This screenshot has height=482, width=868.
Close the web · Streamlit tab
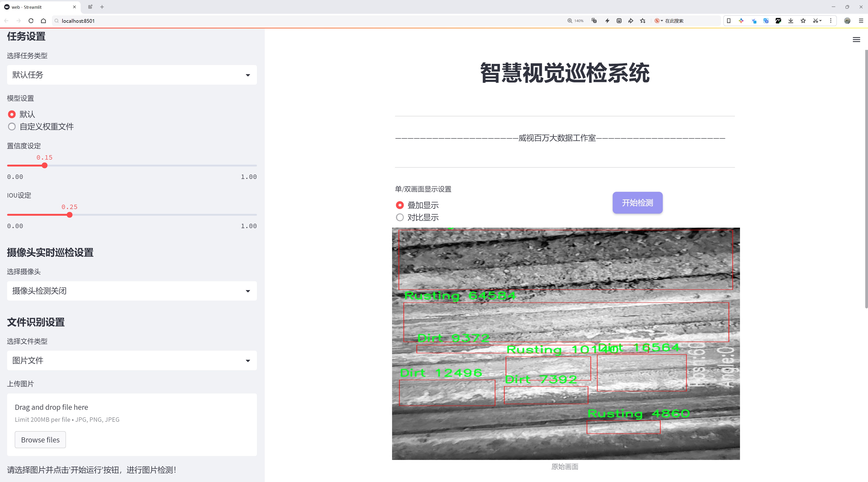74,7
